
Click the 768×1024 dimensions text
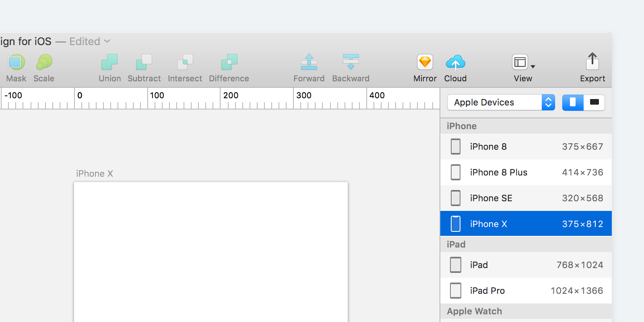(x=580, y=265)
